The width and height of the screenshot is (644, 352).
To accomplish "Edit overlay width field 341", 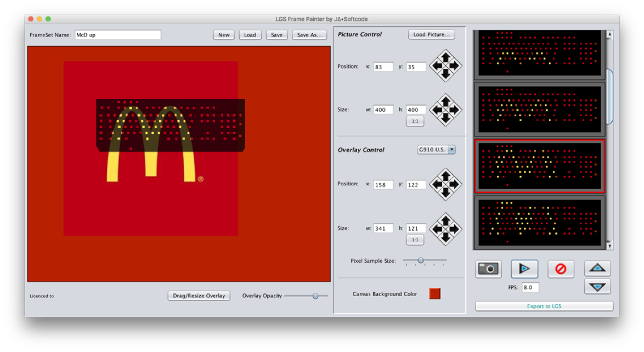I will point(383,229).
